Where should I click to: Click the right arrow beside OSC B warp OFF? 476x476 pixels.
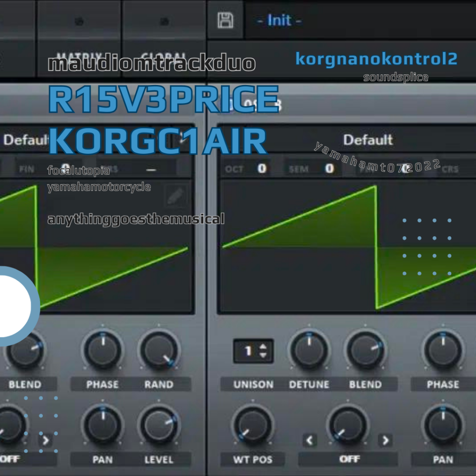[385, 440]
